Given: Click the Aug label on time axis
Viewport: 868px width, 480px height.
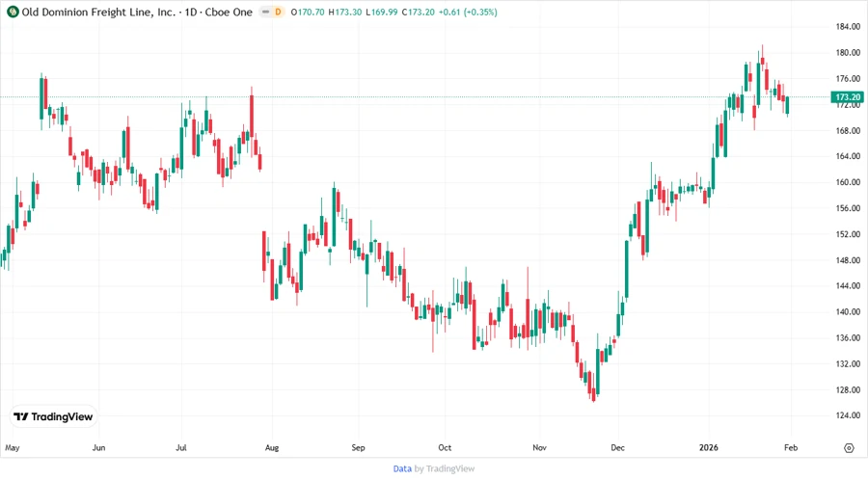Looking at the screenshot, I should (272, 448).
